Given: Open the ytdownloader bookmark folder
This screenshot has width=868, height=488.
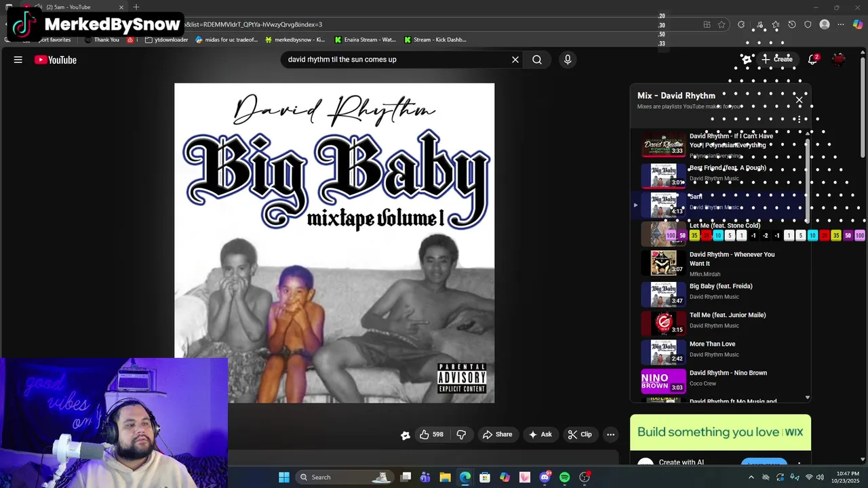Looking at the screenshot, I should coord(166,39).
